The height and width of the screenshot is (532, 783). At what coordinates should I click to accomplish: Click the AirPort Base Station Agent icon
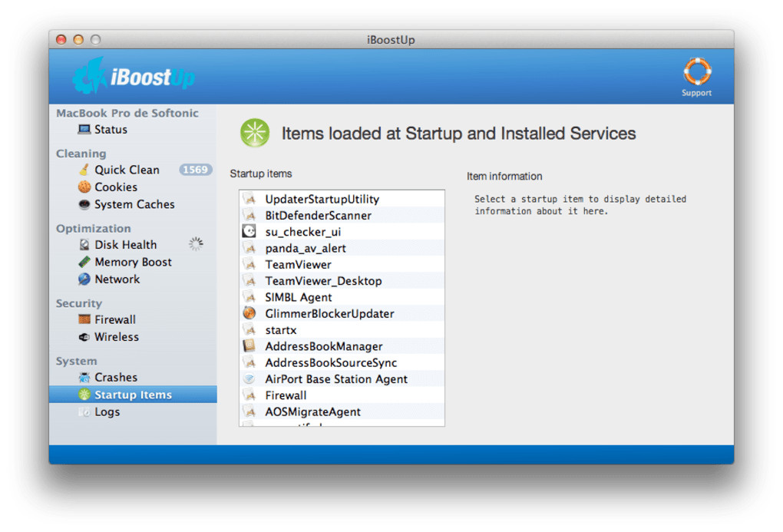click(x=249, y=378)
